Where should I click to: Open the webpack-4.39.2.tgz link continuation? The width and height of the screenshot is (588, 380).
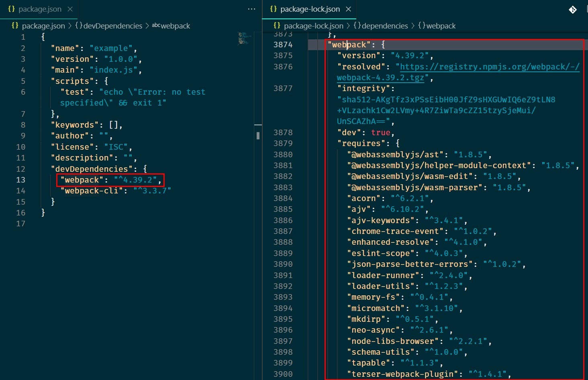380,77
